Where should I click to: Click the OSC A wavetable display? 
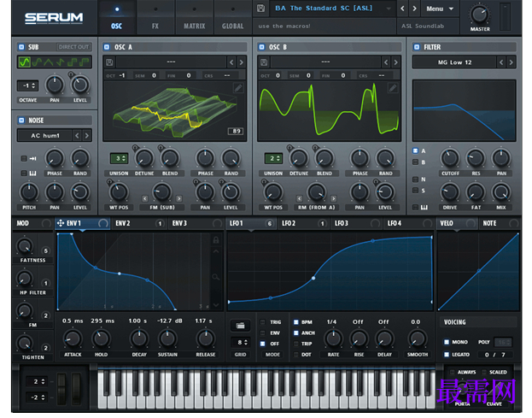click(x=174, y=111)
